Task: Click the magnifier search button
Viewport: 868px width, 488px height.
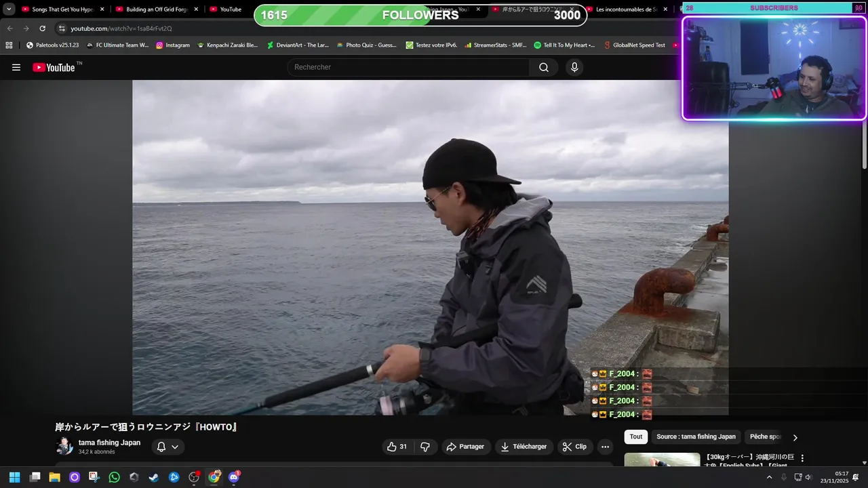Action: pyautogui.click(x=544, y=67)
